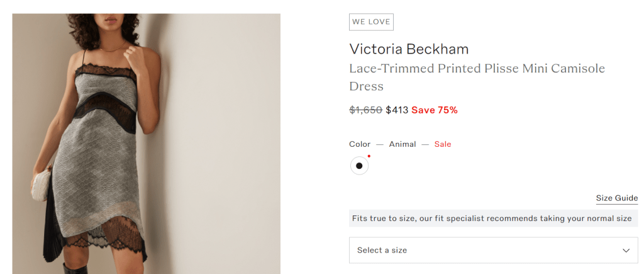Click the dropdown chevron in size selector
644x274 pixels.
coord(626,251)
